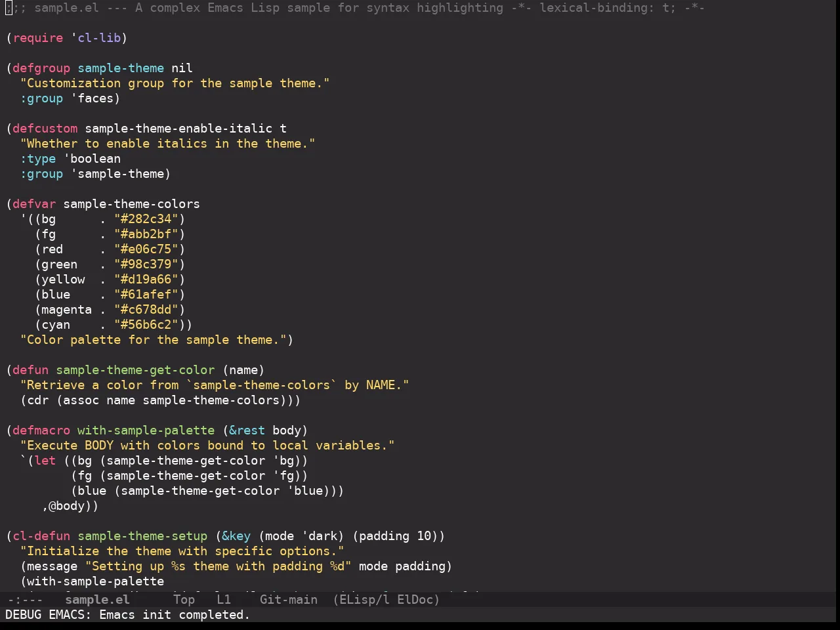Click the color string "#d19a66"
This screenshot has height=630, width=840.
[146, 280]
